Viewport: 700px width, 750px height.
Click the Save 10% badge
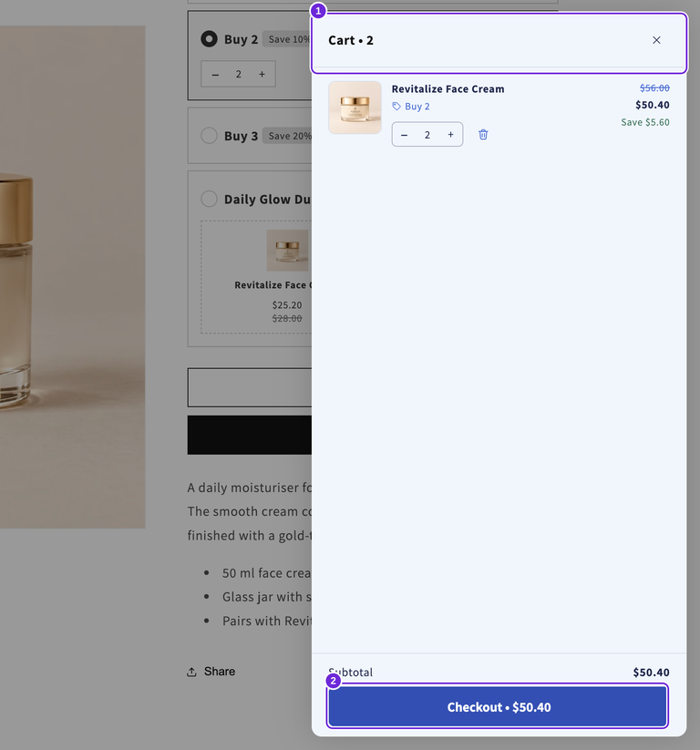[287, 39]
